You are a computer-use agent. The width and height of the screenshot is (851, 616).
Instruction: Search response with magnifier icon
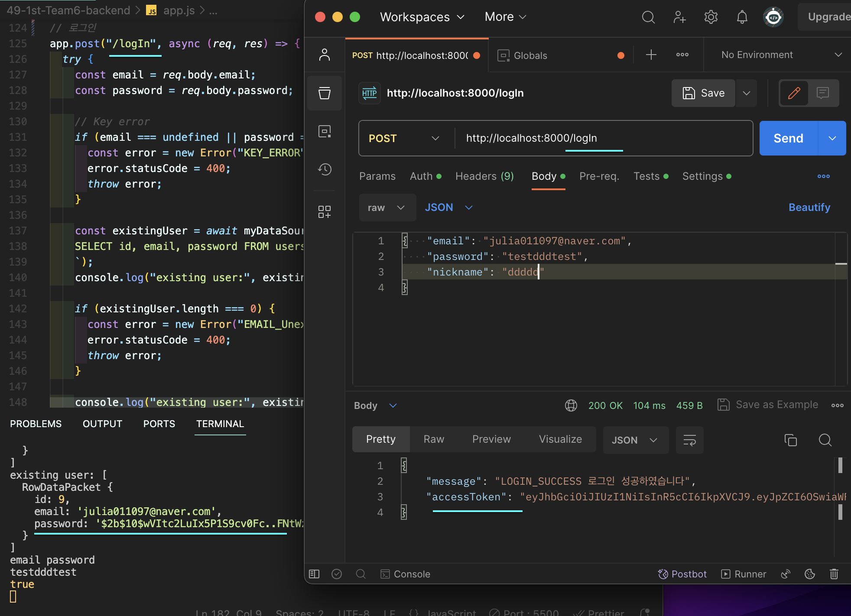click(x=825, y=440)
